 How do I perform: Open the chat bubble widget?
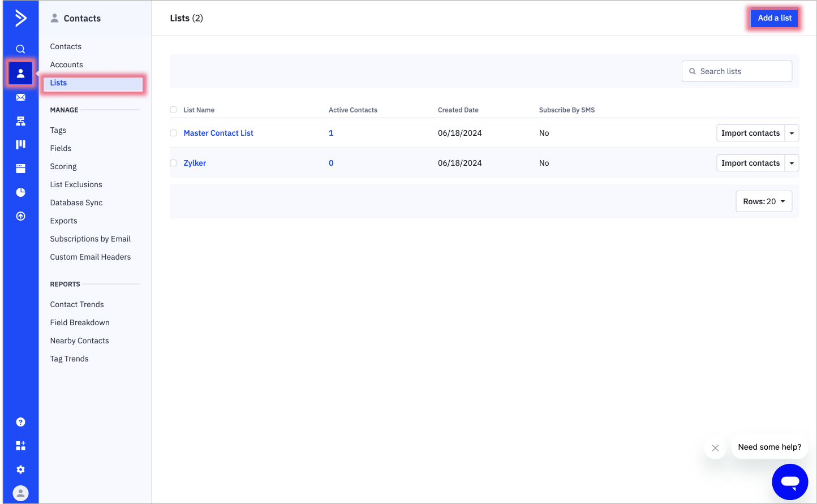(x=790, y=482)
